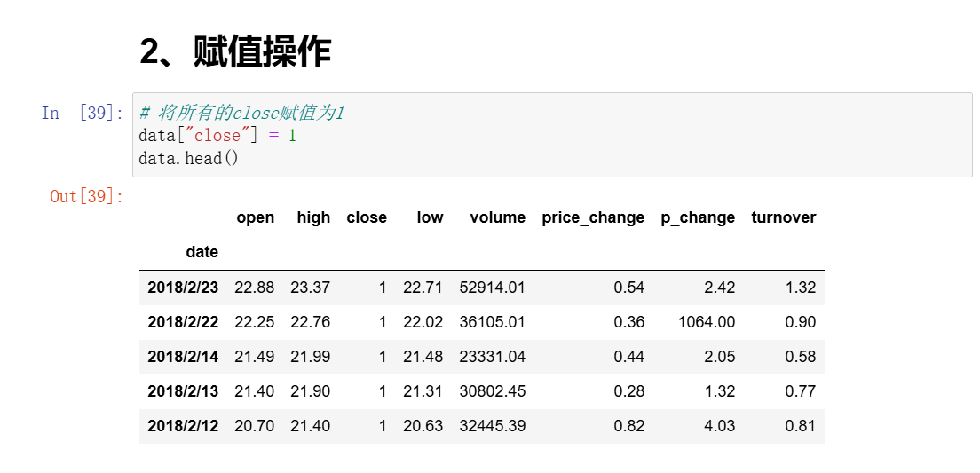Click low value 22.02
The height and width of the screenshot is (473, 980).
pyautogui.click(x=423, y=322)
